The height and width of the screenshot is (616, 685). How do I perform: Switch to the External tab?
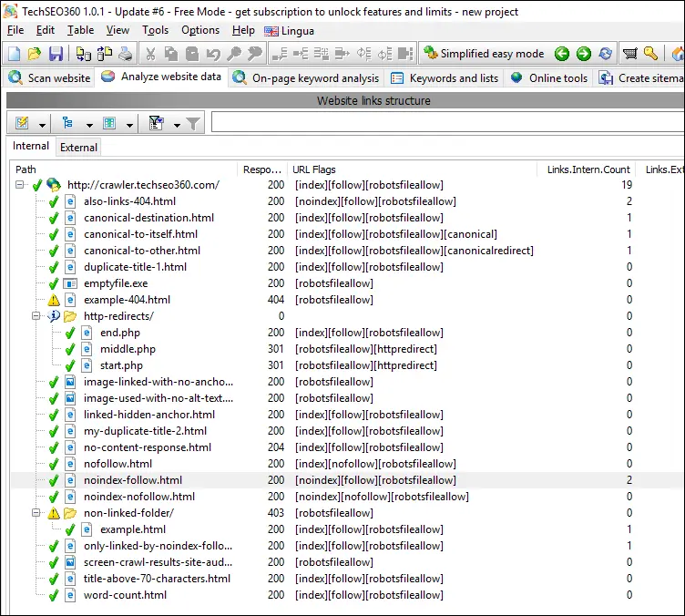click(x=78, y=147)
